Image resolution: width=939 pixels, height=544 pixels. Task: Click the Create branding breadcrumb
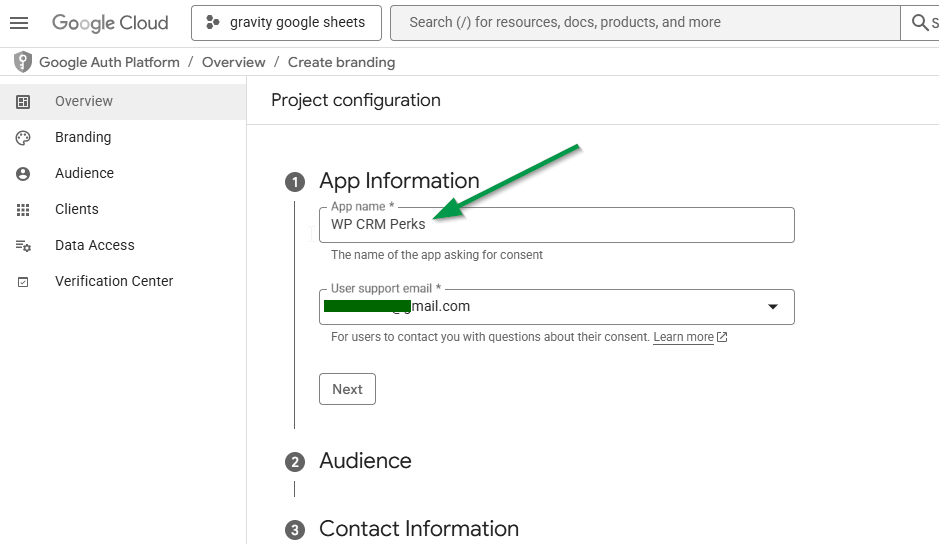tap(341, 62)
